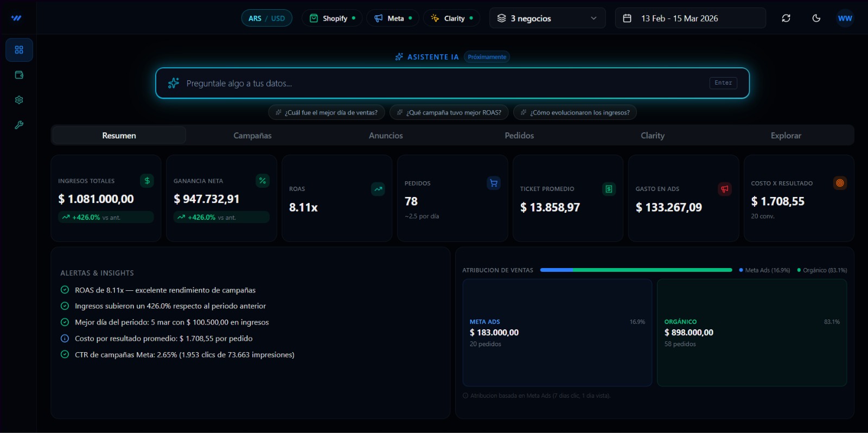Expand the 3 negocios dropdown
The image size is (868, 433).
[x=547, y=18]
